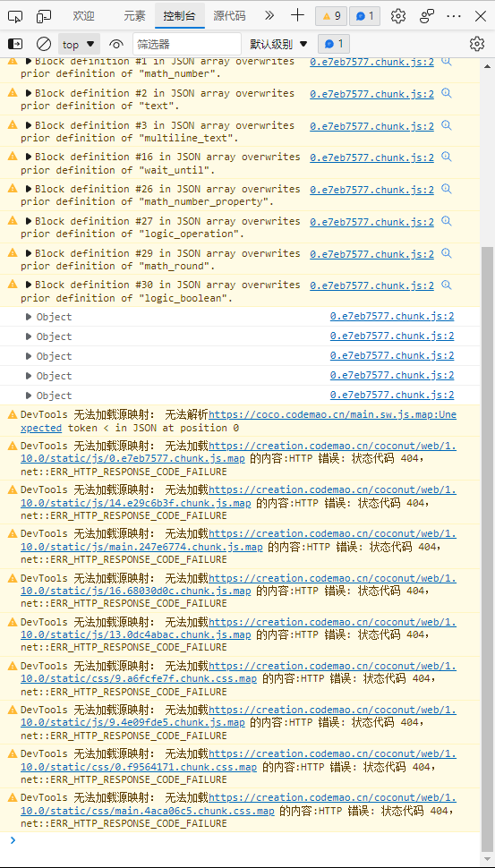Click the console vertical scrollbar thumb
This screenshot has width=495, height=868.
point(487,548)
